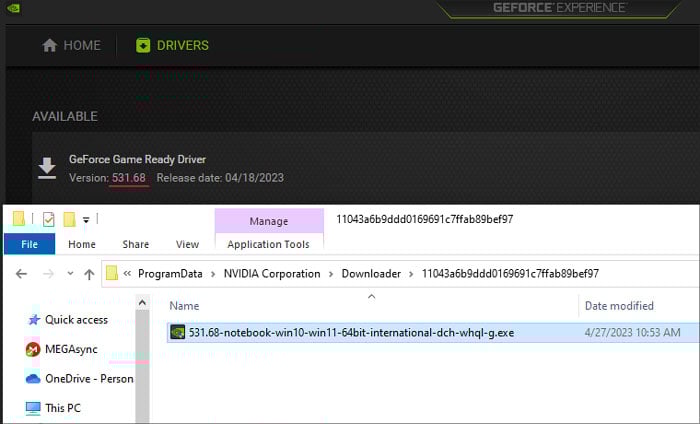The image size is (700, 424).
Task: Click the NVIDIA logo in GeForce Experience
Action: 13,8
